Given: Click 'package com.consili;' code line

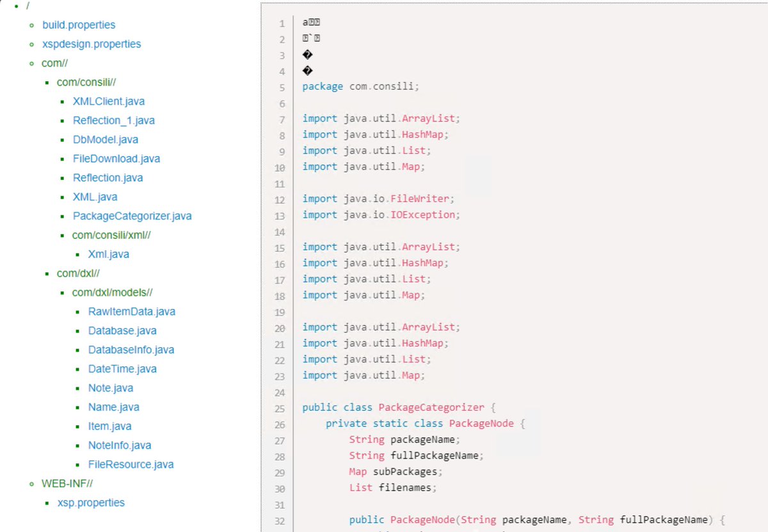Looking at the screenshot, I should click(x=360, y=86).
